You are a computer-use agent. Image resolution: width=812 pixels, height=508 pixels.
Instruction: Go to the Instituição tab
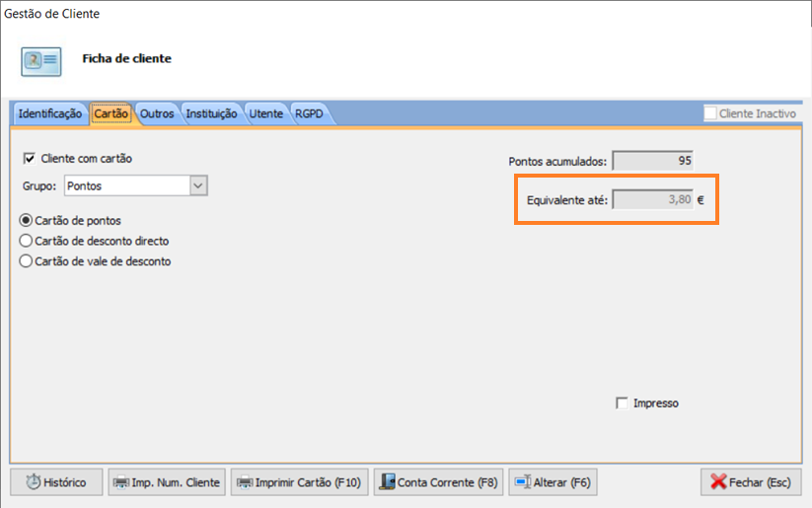click(x=211, y=113)
